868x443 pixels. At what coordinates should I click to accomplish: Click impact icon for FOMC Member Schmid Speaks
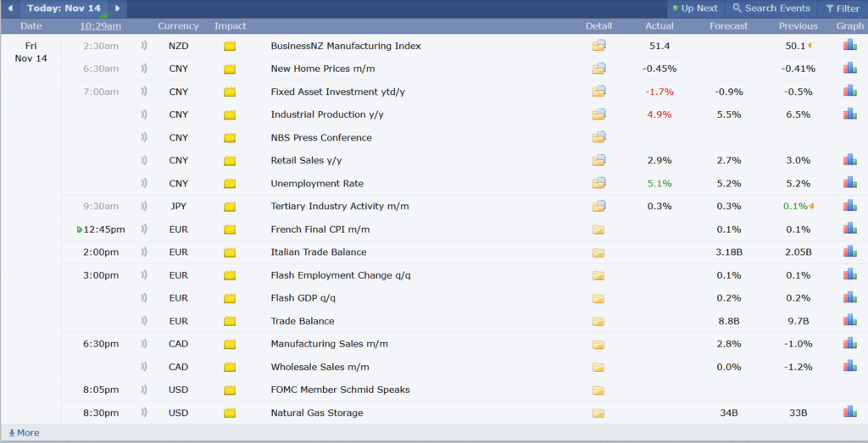[230, 390]
